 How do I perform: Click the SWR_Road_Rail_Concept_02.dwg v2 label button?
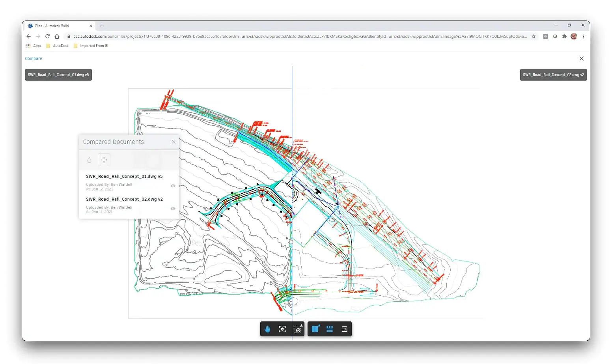pos(553,75)
